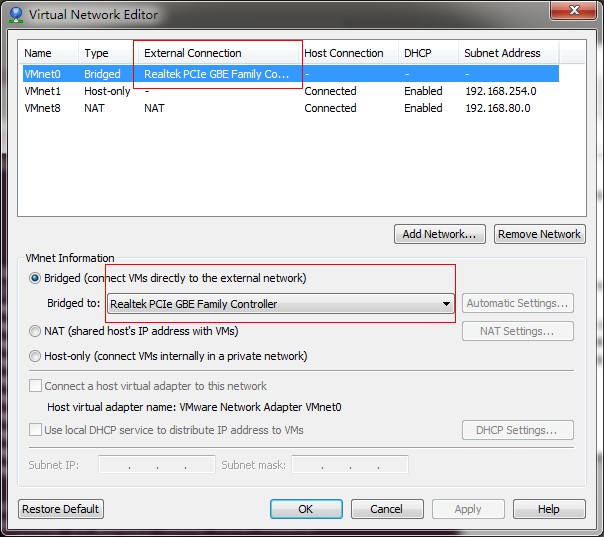
Task: Confirm with the OK button
Action: pyautogui.click(x=306, y=509)
